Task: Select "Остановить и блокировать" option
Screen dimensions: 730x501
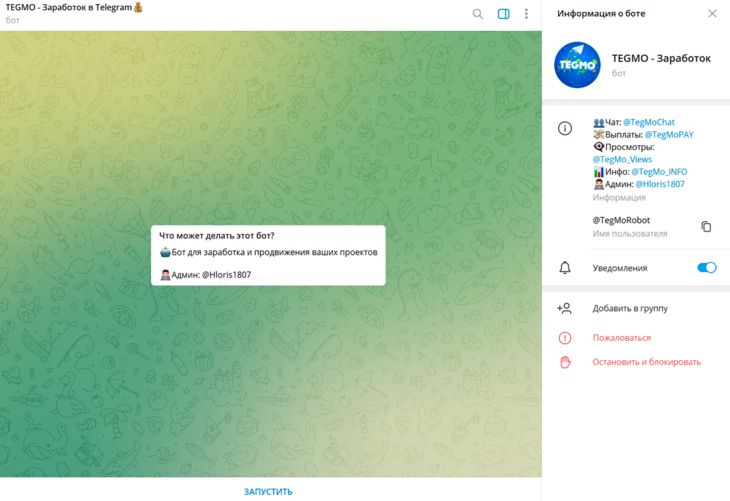Action: point(646,362)
